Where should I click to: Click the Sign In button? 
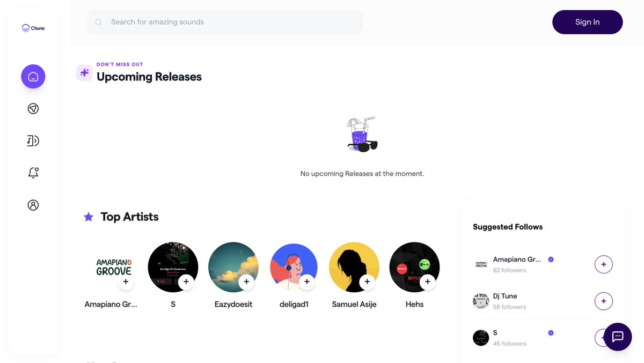(x=588, y=22)
